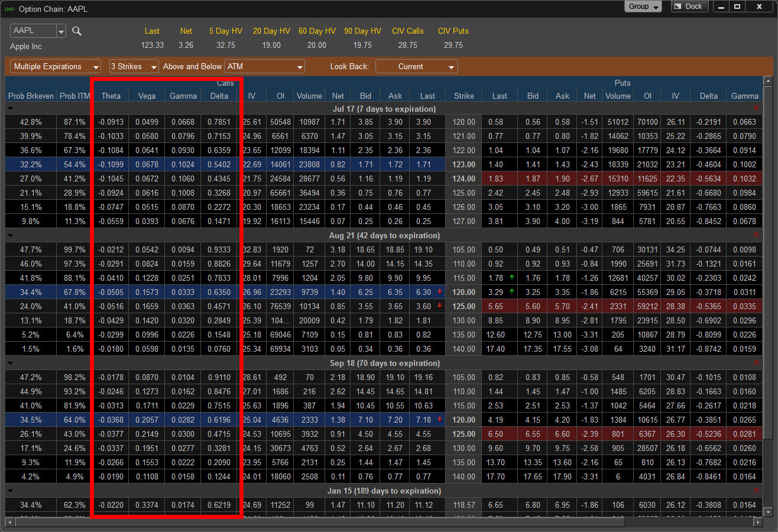Click the green up arrow beside put Last 3.29
The width and height of the screenshot is (778, 532).
511,292
